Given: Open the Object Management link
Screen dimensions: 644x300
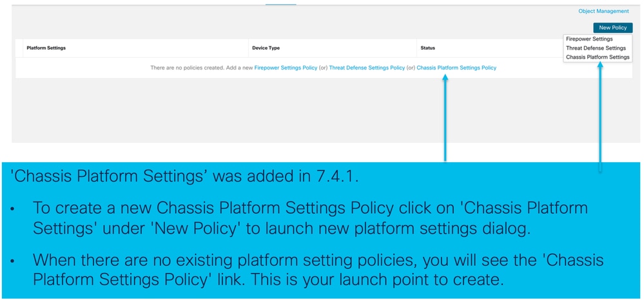Looking at the screenshot, I should coord(603,11).
